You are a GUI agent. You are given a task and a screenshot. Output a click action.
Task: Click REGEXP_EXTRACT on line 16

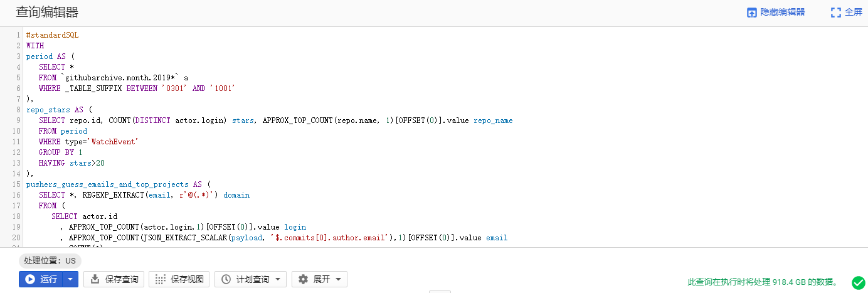click(114, 195)
